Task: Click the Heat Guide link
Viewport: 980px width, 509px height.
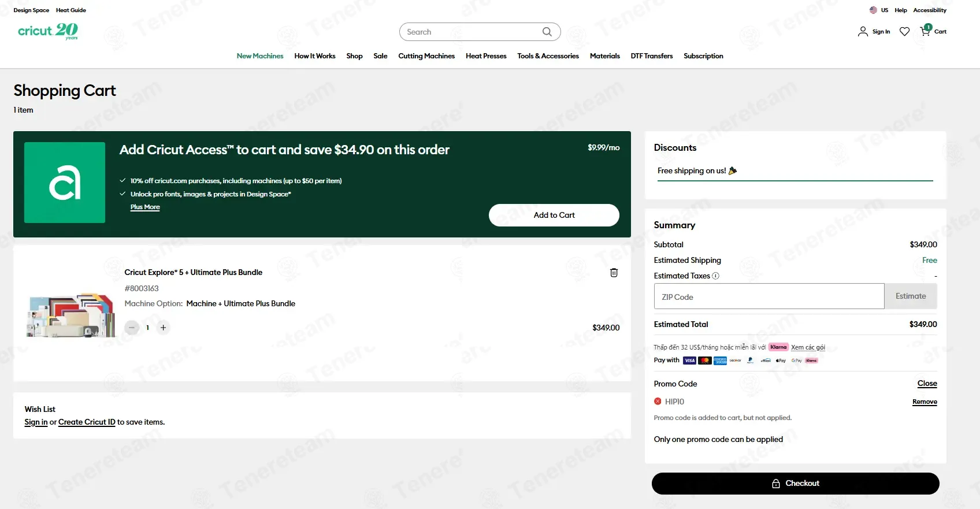Action: pos(71,10)
